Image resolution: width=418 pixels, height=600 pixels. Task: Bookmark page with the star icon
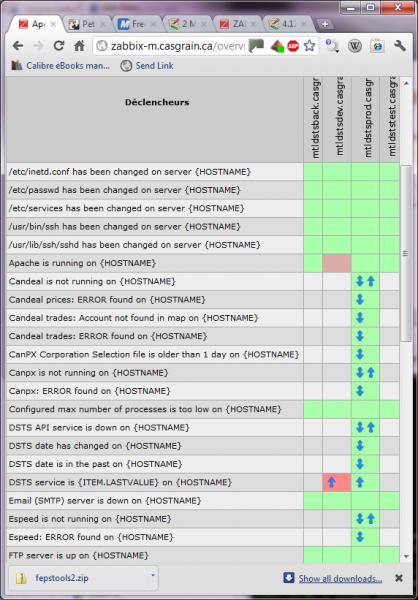pyautogui.click(x=309, y=46)
